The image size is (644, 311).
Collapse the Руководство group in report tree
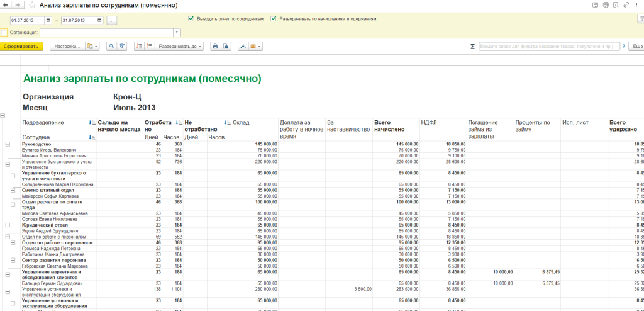pos(7,144)
